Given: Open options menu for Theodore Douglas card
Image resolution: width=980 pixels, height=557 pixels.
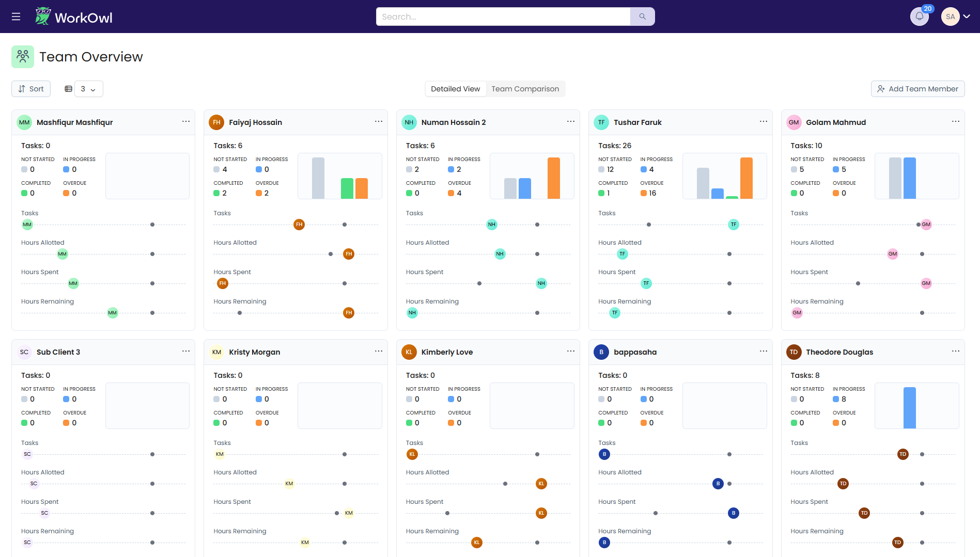Looking at the screenshot, I should click(955, 352).
